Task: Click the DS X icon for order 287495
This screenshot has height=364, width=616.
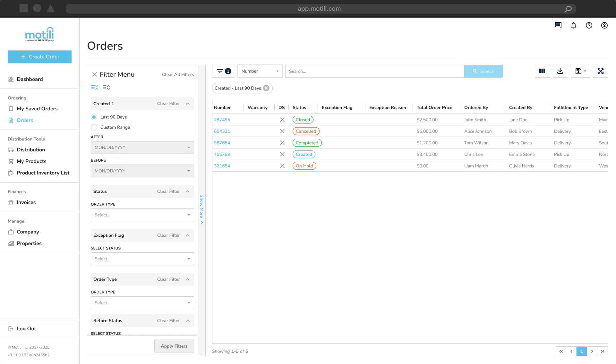Action: 282,120
